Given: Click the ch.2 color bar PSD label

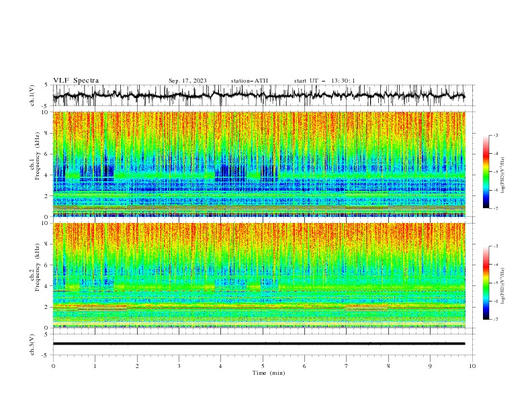Looking at the screenshot, I should pyautogui.click(x=502, y=285).
